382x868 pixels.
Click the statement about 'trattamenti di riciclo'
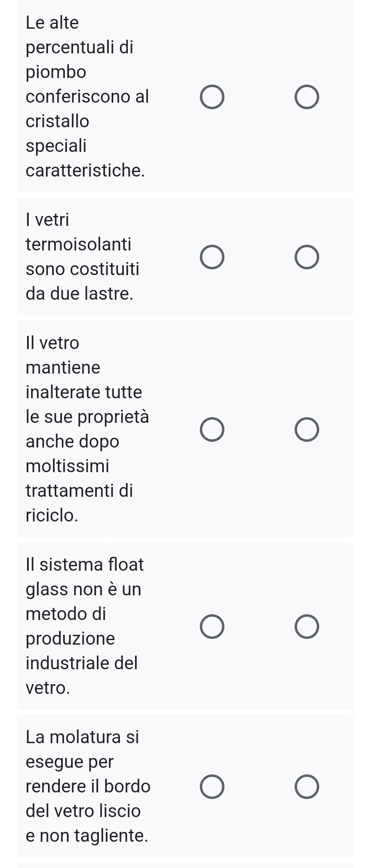tap(87, 429)
